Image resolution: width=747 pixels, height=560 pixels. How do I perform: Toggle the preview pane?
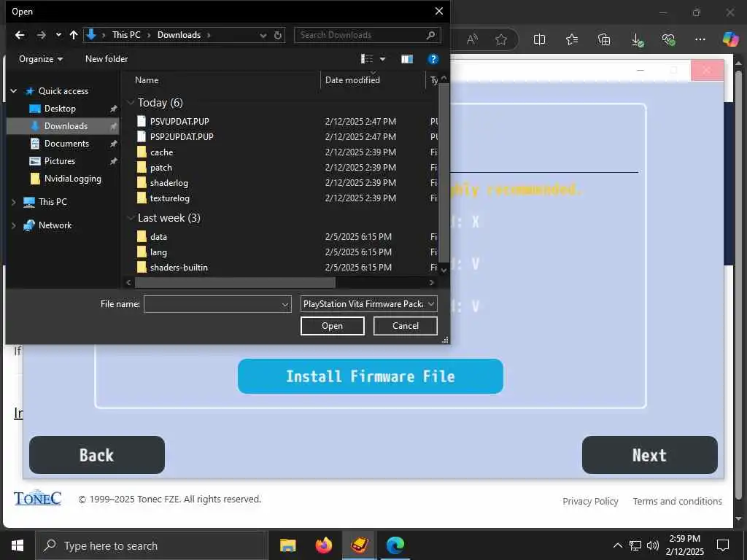407,59
